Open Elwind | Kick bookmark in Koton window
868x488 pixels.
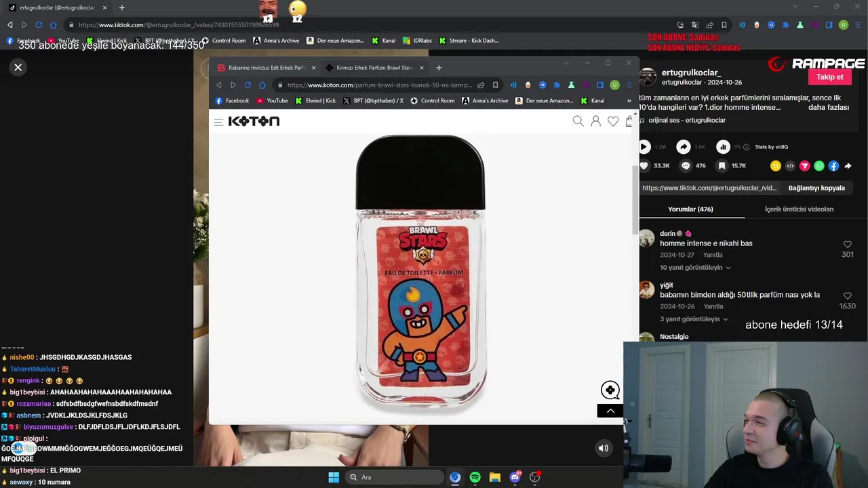(315, 101)
